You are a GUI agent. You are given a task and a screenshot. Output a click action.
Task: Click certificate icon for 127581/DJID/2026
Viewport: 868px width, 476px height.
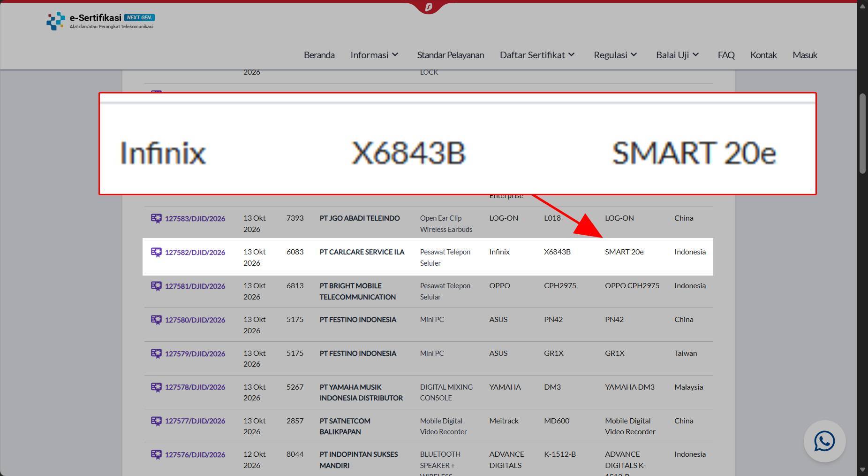[x=156, y=286]
